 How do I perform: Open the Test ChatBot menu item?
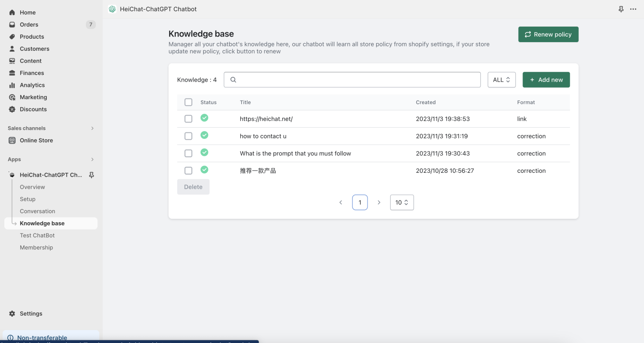point(37,235)
